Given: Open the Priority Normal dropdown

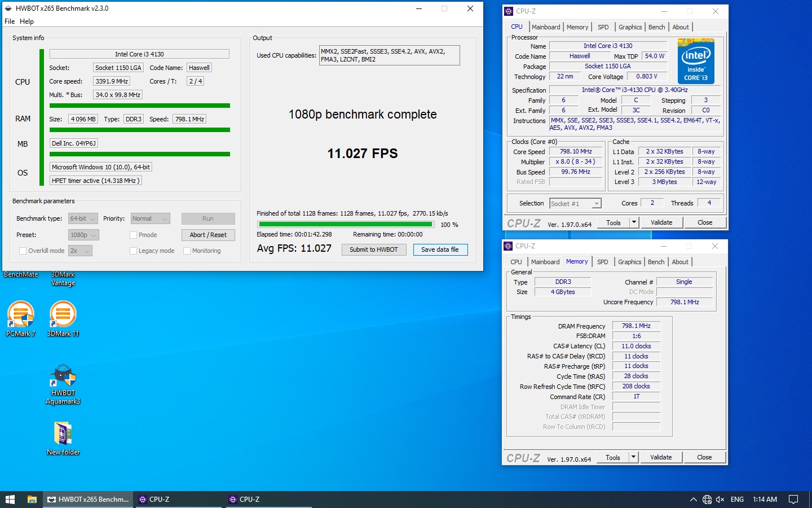Looking at the screenshot, I should [x=150, y=218].
